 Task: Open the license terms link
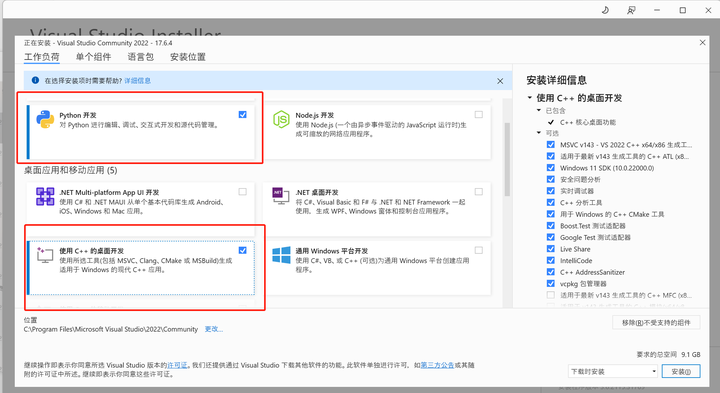coord(177,365)
